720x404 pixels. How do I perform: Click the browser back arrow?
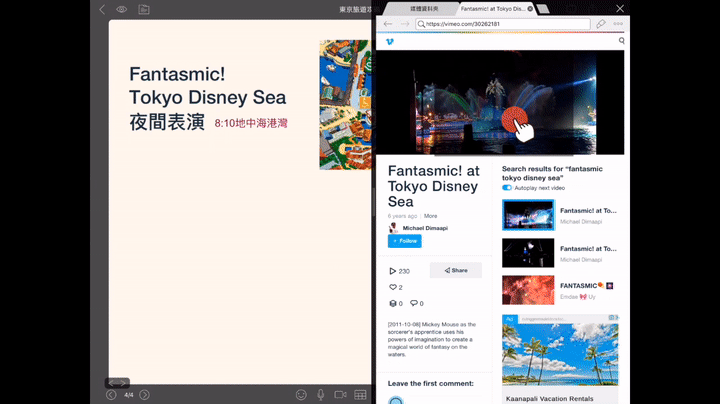click(x=388, y=23)
